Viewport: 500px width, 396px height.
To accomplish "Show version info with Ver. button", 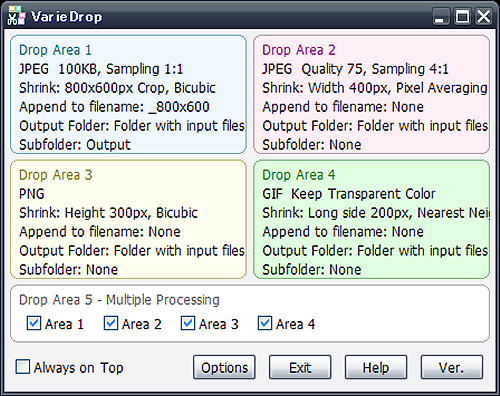I will pos(452,367).
